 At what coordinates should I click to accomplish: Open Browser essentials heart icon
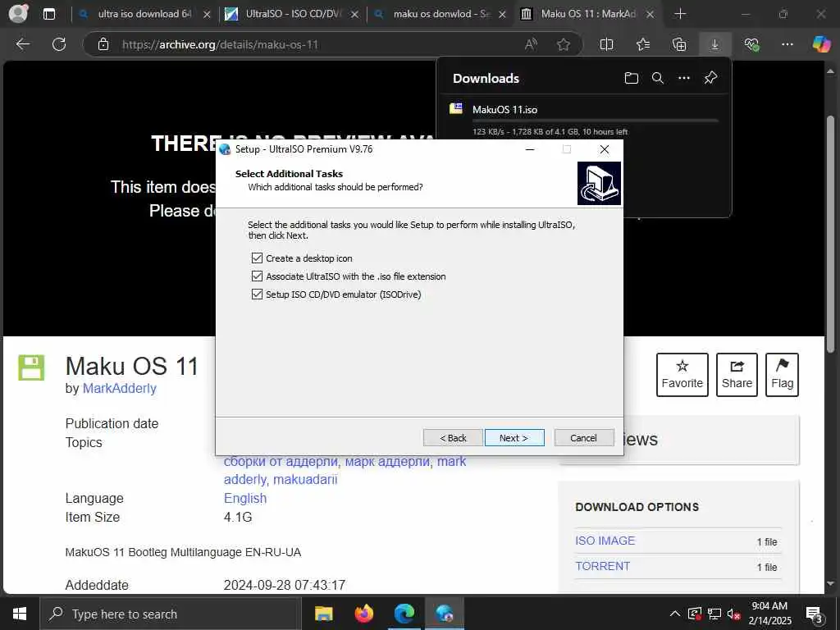point(751,44)
